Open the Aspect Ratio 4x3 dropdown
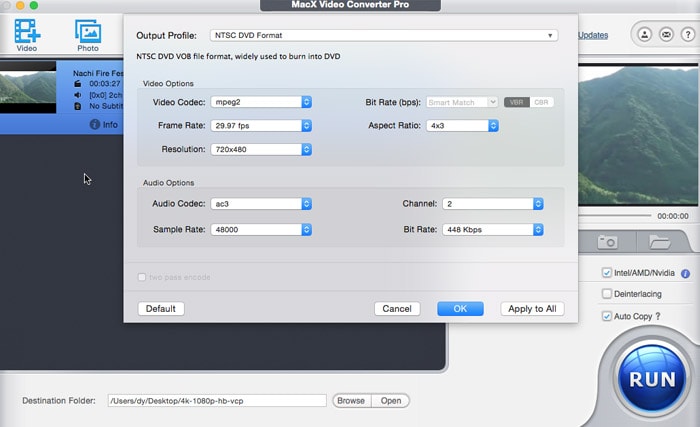 (x=462, y=126)
